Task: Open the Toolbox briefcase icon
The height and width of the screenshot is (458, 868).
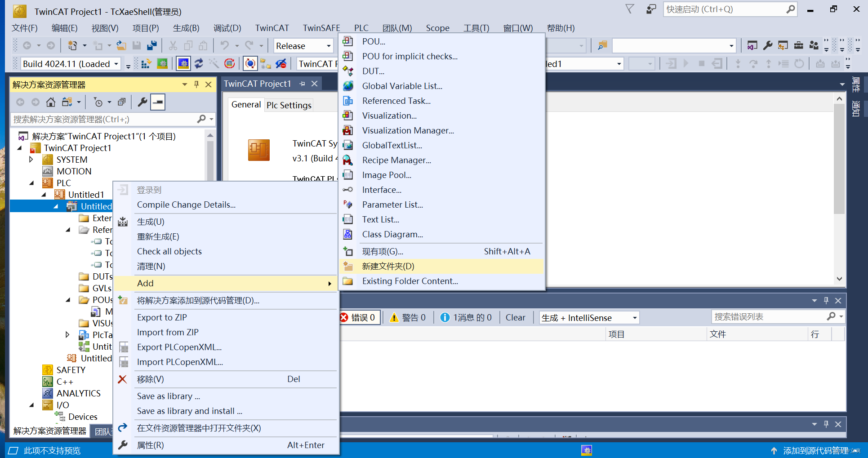Action: (x=799, y=45)
